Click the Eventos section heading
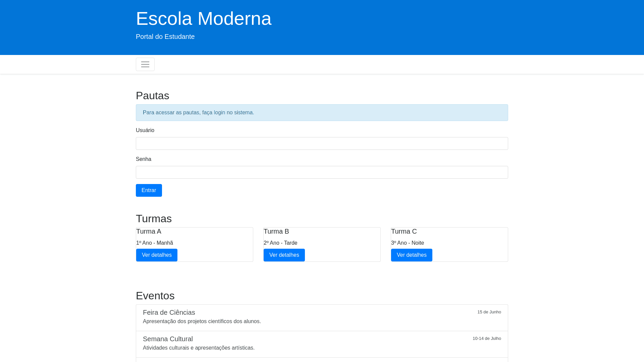Viewport: 644px width, 362px height. point(155,296)
